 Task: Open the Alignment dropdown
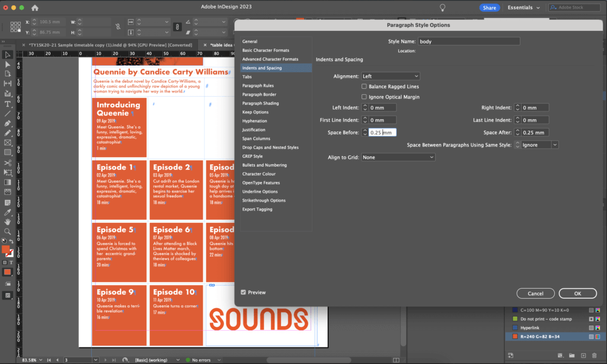390,76
